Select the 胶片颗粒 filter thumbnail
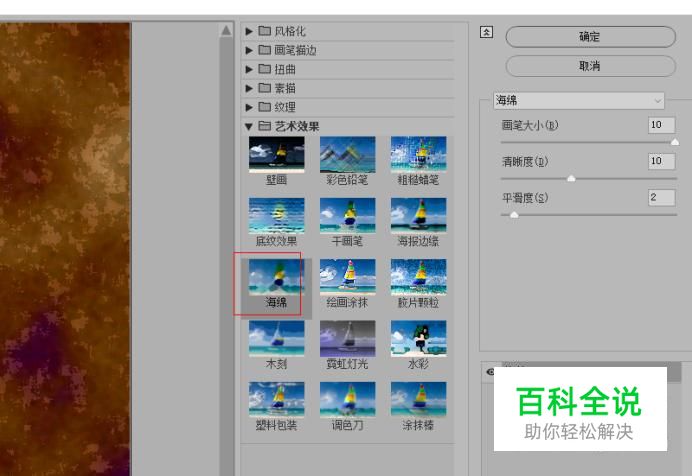 coord(418,277)
